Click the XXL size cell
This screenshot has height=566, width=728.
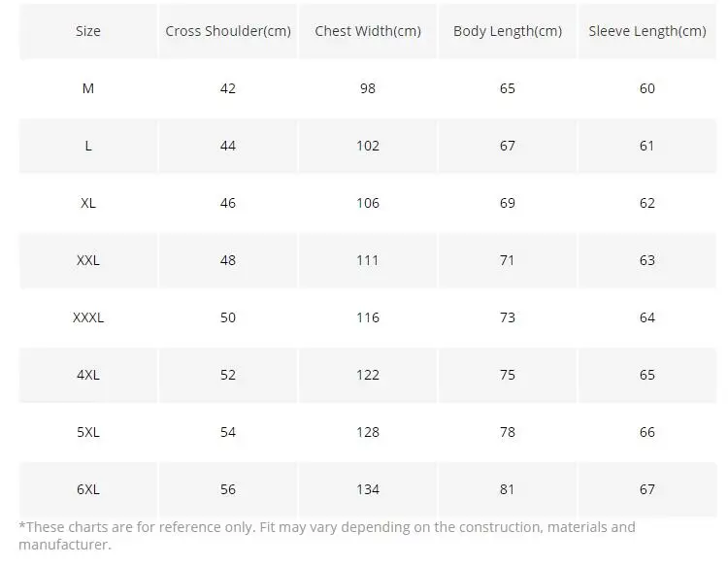pyautogui.click(x=88, y=260)
